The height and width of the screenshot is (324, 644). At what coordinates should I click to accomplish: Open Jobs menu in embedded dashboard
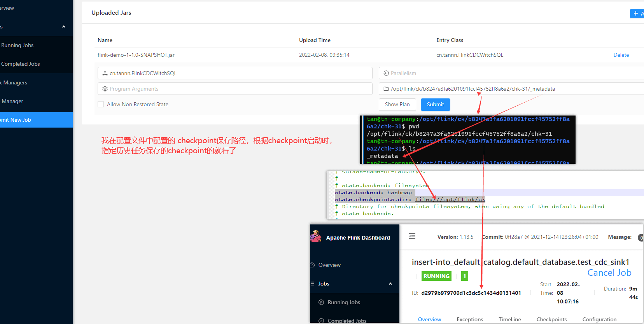pyautogui.click(x=324, y=284)
